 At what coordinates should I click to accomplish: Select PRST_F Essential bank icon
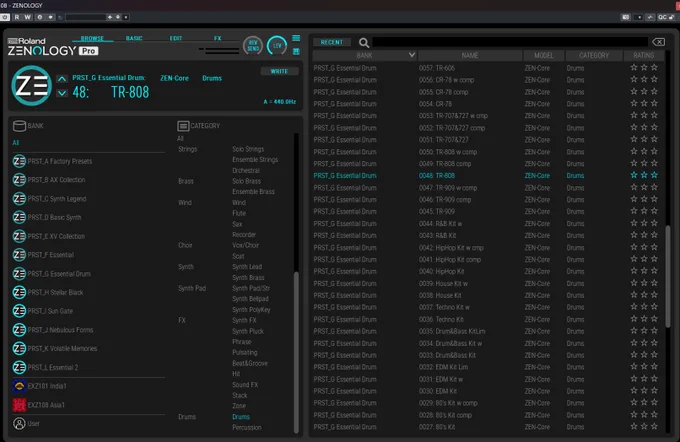point(19,255)
